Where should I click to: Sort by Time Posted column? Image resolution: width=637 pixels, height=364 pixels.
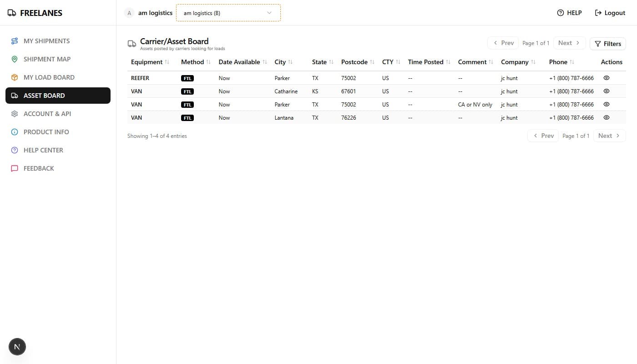[429, 62]
